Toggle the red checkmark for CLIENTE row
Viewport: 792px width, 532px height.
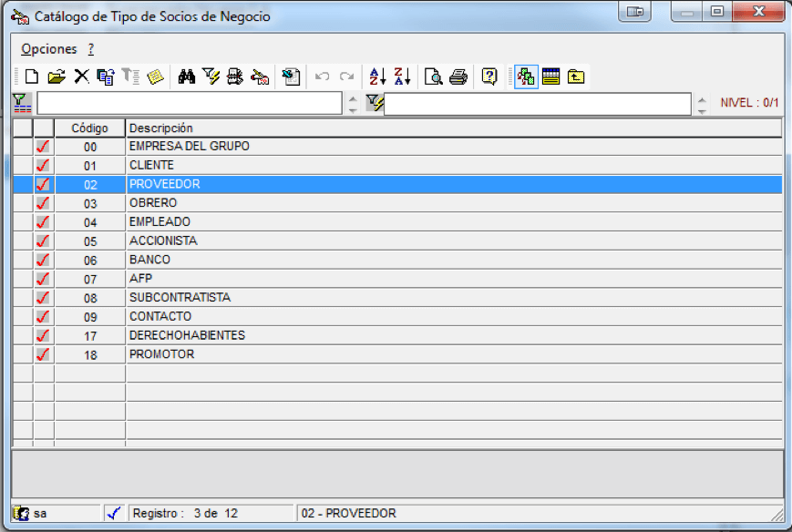[44, 166]
